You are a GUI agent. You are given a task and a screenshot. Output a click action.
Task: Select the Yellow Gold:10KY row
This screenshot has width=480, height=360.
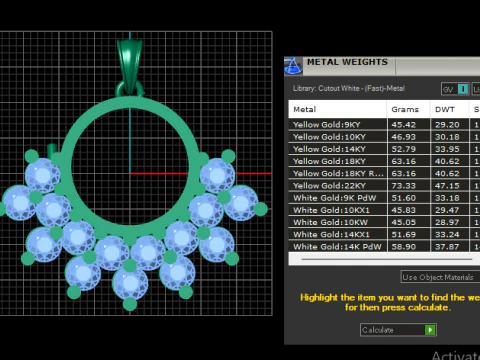(384, 137)
